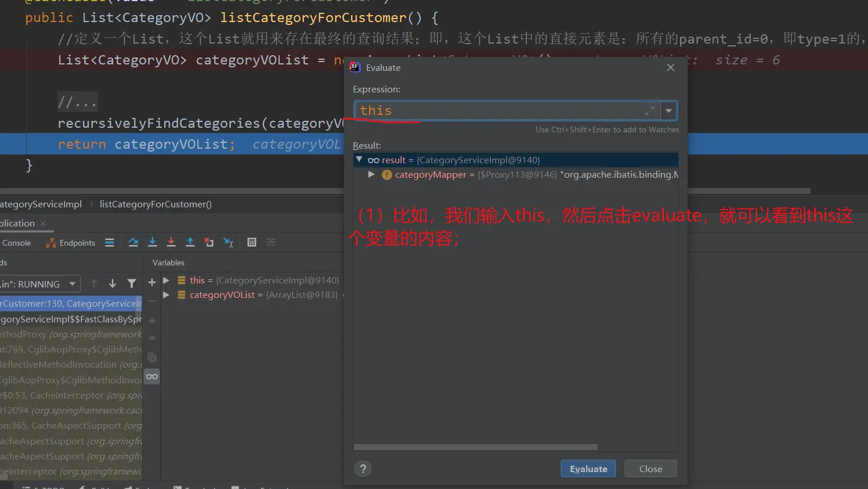Select the ReflectiveMethodInvocation frame

(71, 365)
